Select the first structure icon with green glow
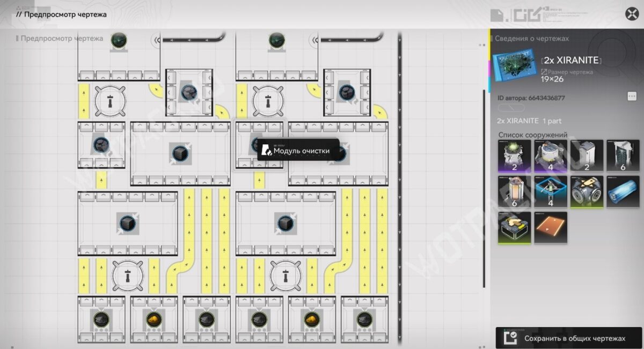This screenshot has height=349, width=644. tap(514, 155)
